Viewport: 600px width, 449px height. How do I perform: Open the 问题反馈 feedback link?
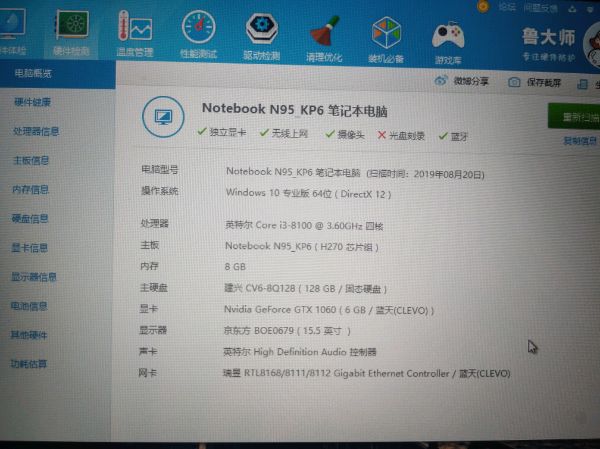point(541,8)
